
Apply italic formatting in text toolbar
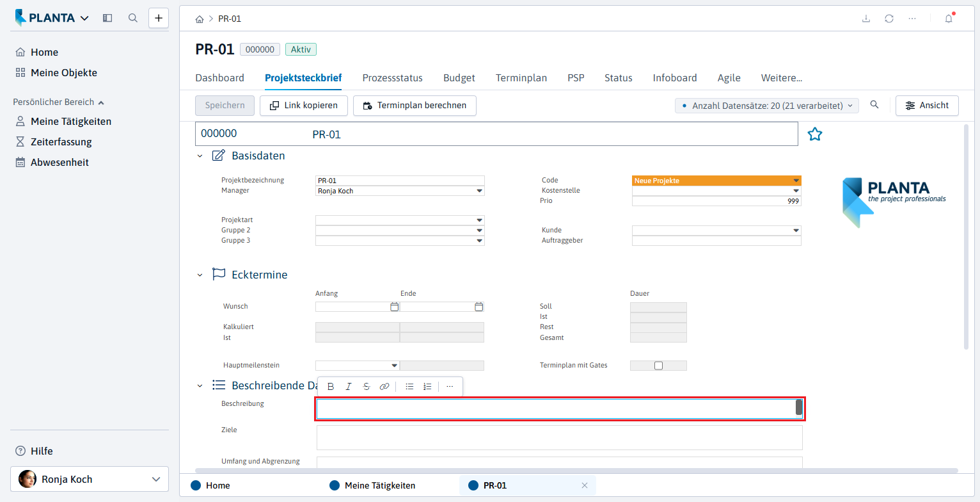pyautogui.click(x=349, y=387)
